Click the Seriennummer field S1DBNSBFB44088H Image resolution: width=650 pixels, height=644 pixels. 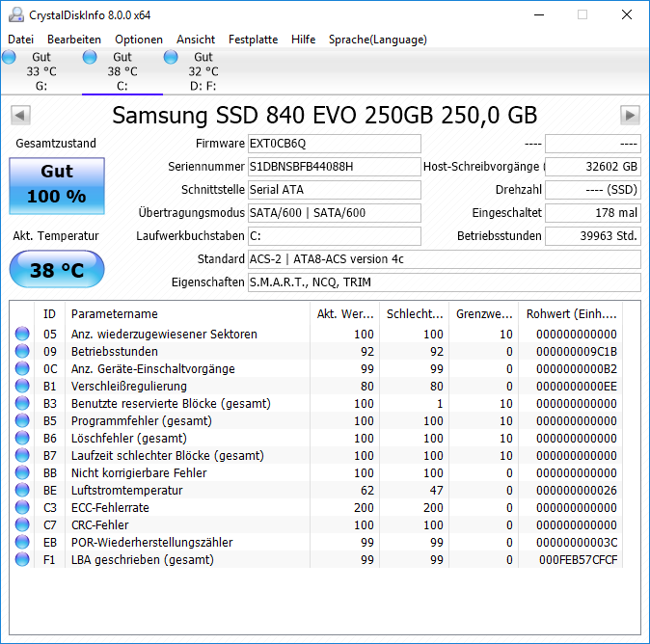[x=334, y=167]
